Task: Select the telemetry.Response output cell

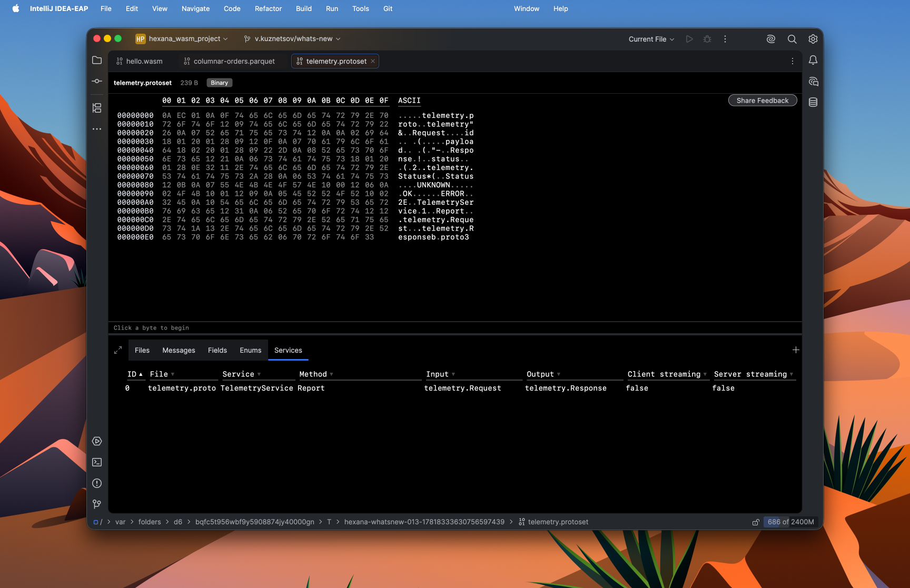Action: [566, 388]
